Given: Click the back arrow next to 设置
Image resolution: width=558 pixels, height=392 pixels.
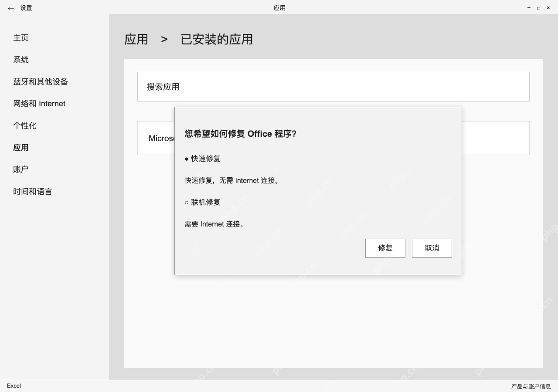Looking at the screenshot, I should (x=10, y=8).
